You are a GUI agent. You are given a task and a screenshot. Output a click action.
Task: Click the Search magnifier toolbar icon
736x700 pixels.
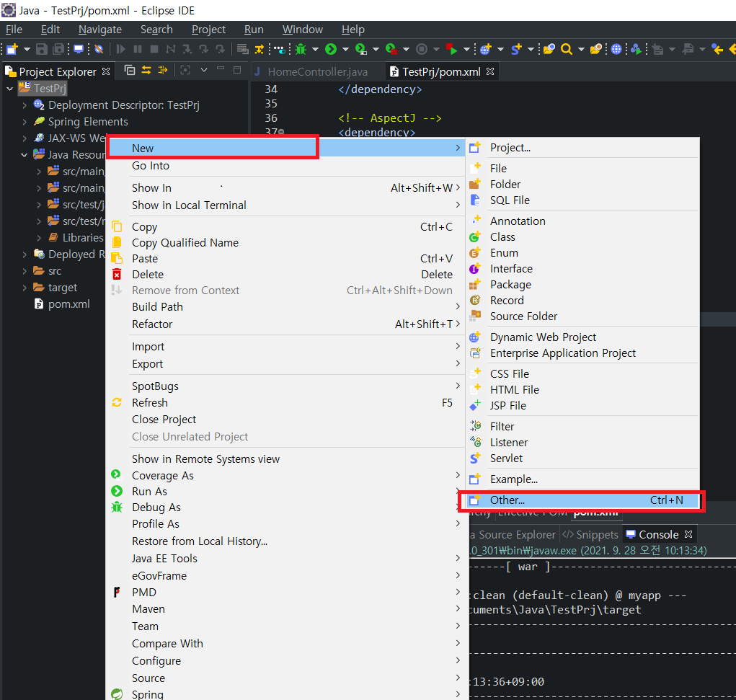coord(567,49)
